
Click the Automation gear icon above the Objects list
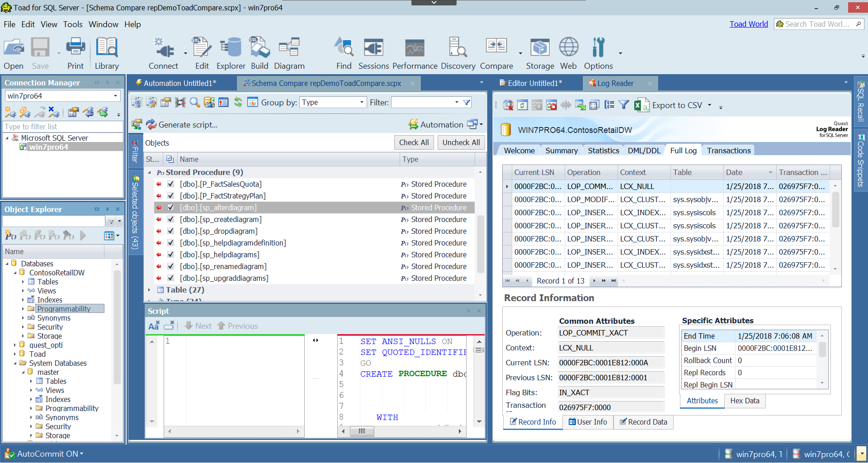[413, 124]
